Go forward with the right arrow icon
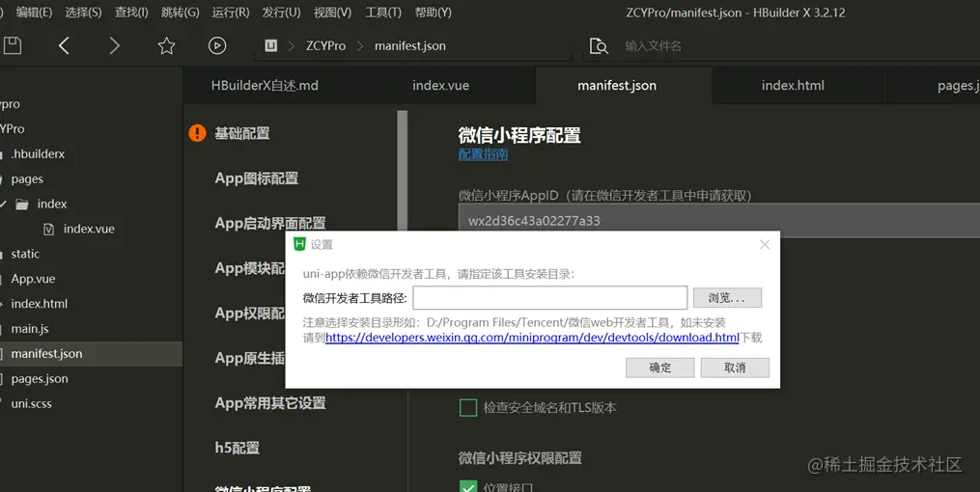Viewport: 980px width, 492px height. (114, 45)
